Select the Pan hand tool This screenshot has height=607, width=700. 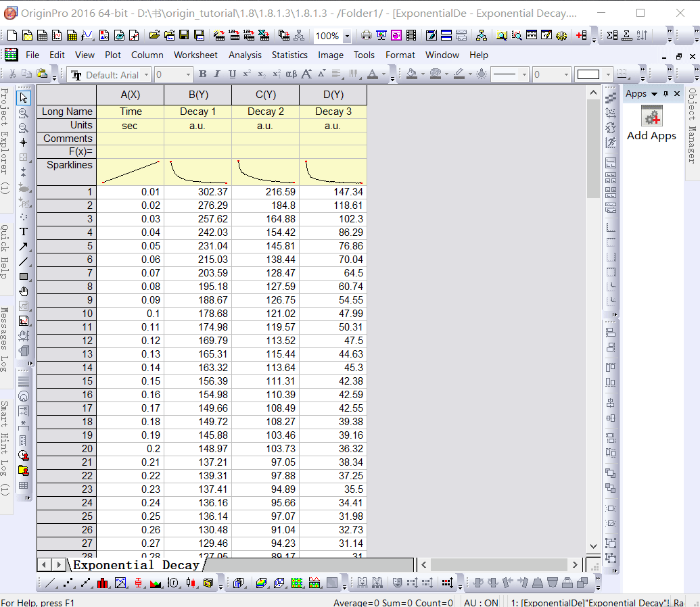coord(24,291)
